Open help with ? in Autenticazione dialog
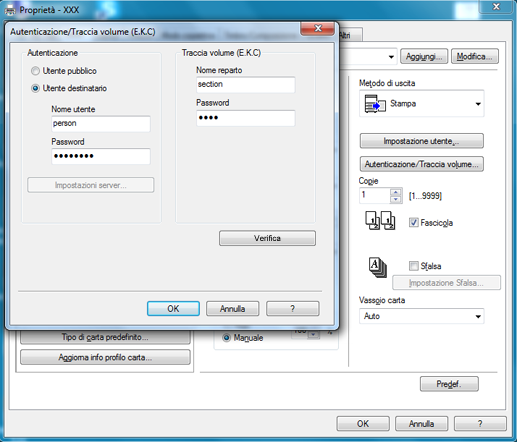The width and height of the screenshot is (517, 442). (x=293, y=309)
